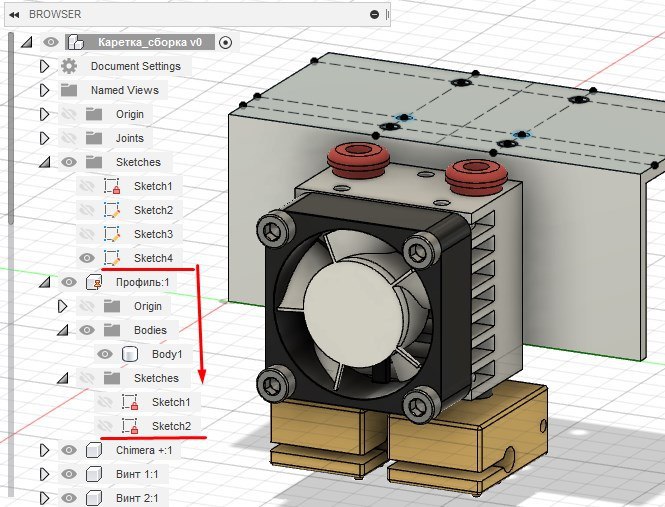
Task: Hide the Винт 1:1 component
Action: (x=69, y=474)
